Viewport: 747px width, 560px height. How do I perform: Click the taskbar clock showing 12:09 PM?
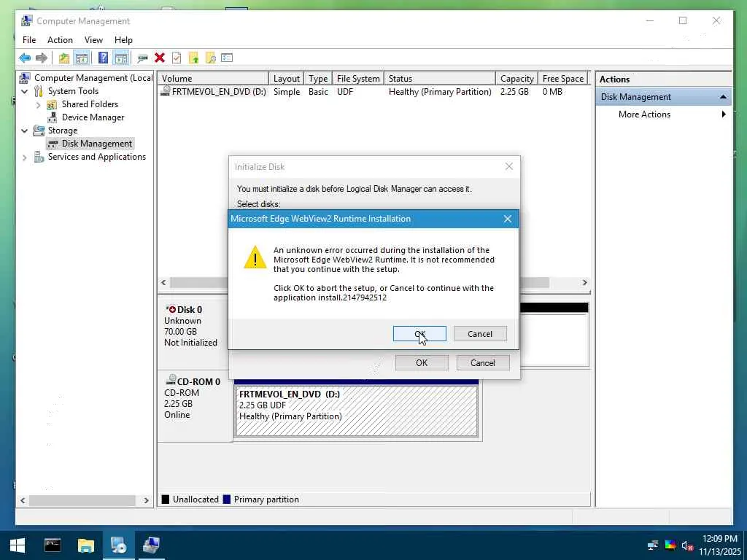pos(719,539)
